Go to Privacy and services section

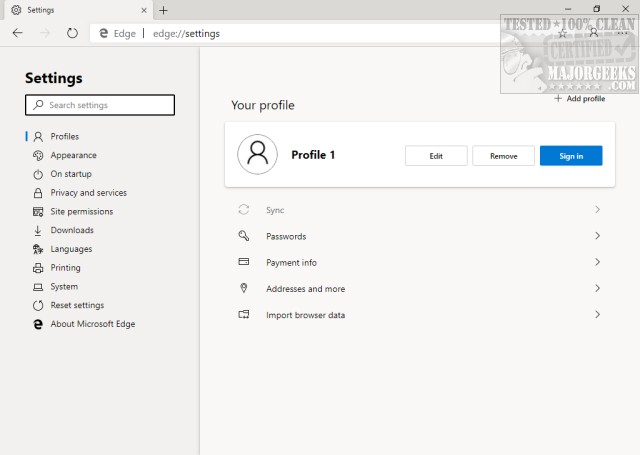(x=88, y=193)
